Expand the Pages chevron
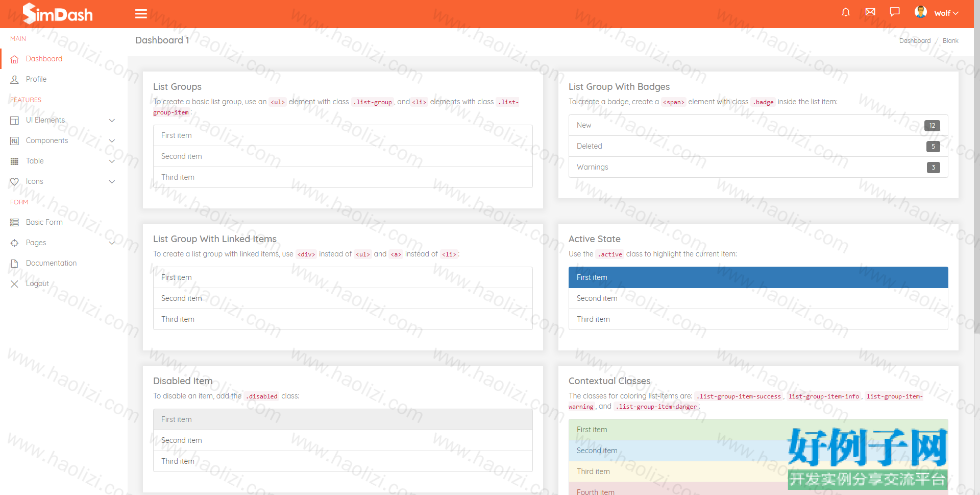980x495 pixels. [x=112, y=243]
